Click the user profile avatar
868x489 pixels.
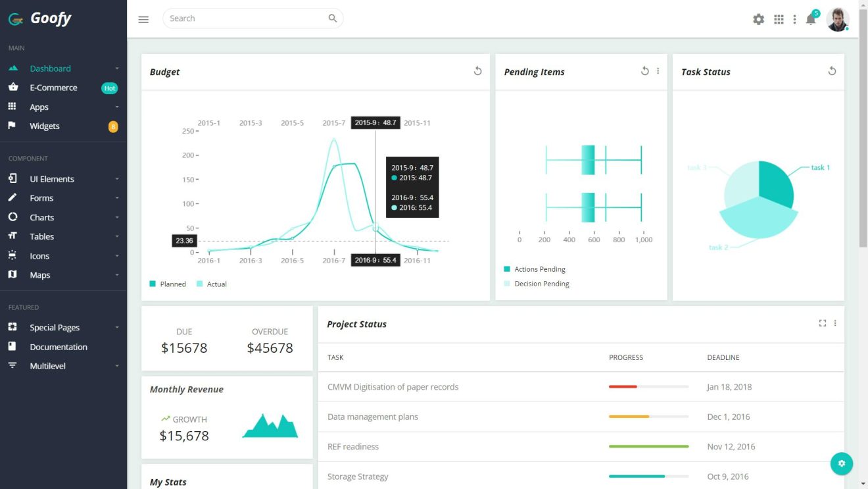click(838, 19)
